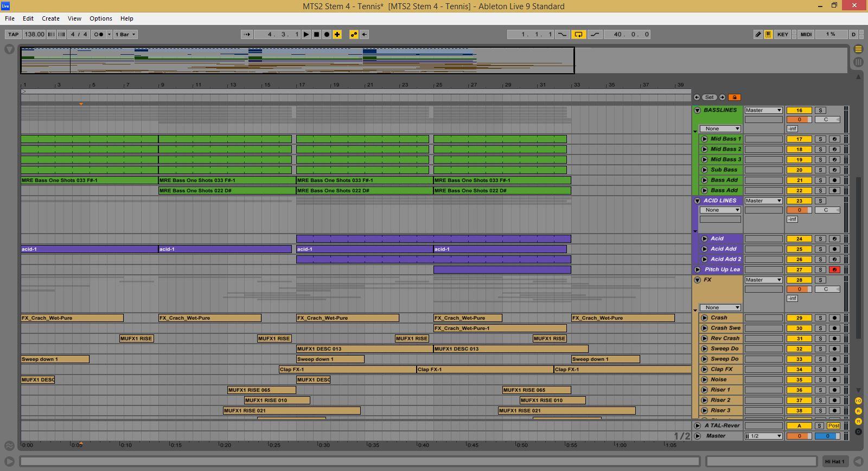Open the Create menu
Screen dimensions: 868x471
click(50, 18)
